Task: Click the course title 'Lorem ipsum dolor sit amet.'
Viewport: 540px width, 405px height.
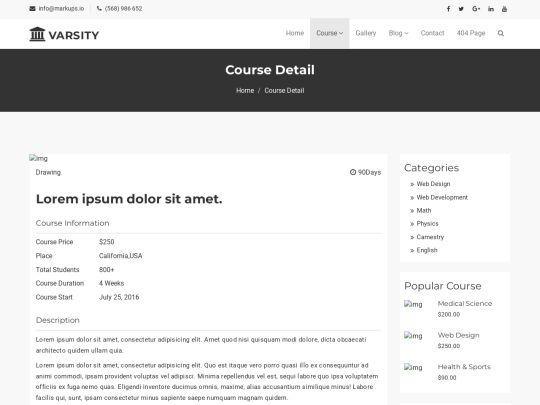Action: pos(129,199)
